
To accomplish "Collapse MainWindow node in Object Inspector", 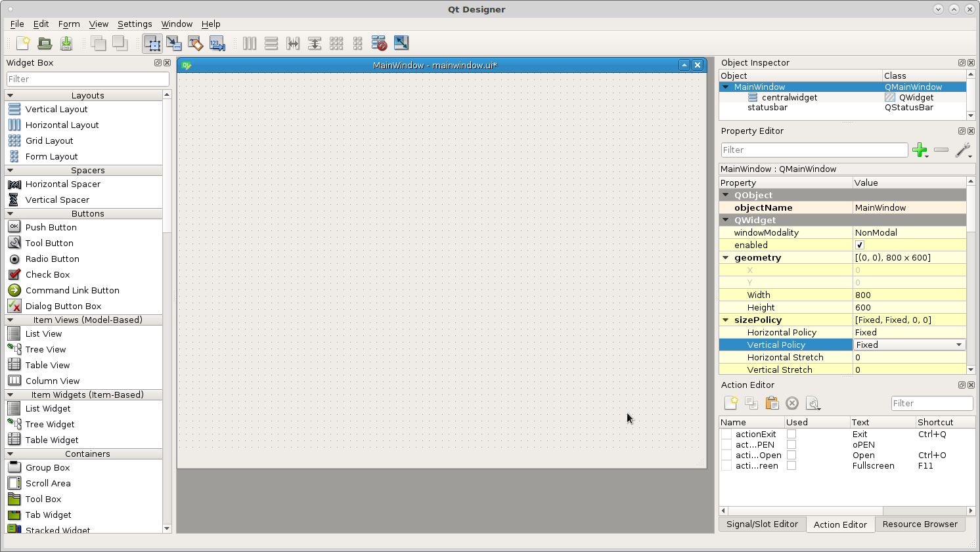I will (726, 87).
